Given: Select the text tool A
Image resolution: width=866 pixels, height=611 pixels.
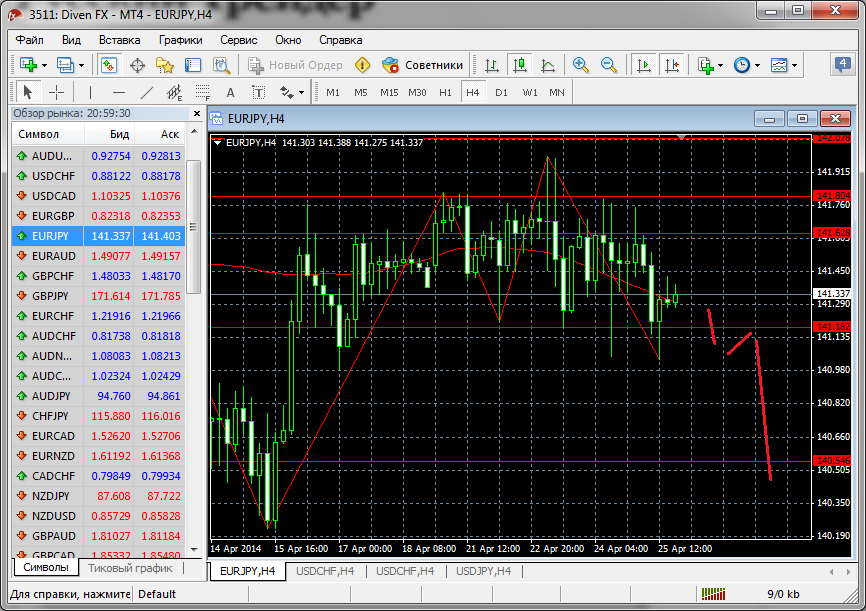Looking at the screenshot, I should [x=230, y=92].
